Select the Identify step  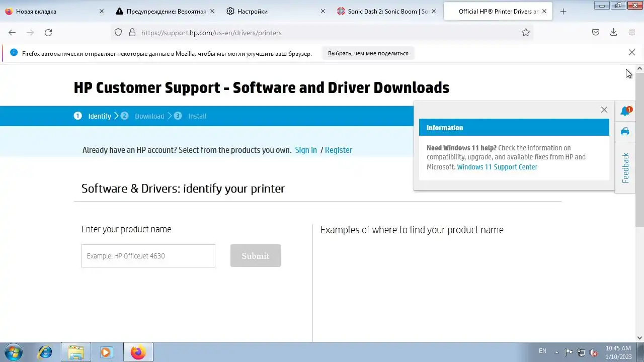(94, 116)
